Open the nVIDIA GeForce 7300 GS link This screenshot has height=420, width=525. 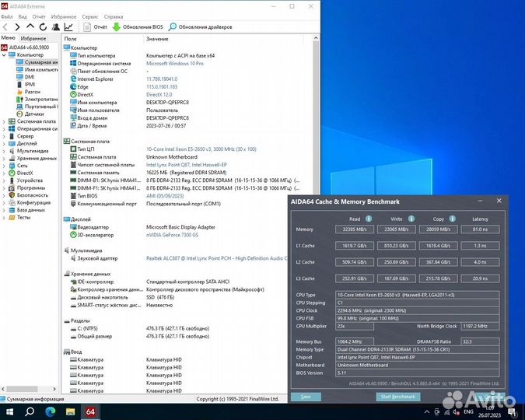pos(172,235)
